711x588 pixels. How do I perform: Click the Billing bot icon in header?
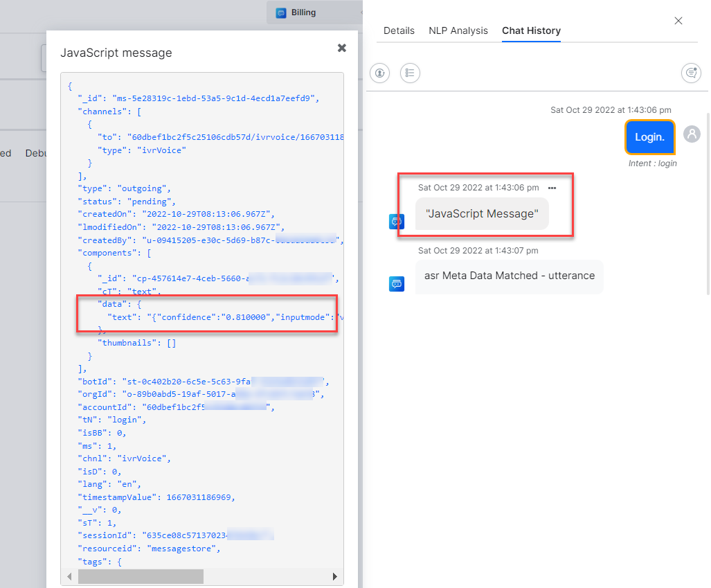[281, 12]
